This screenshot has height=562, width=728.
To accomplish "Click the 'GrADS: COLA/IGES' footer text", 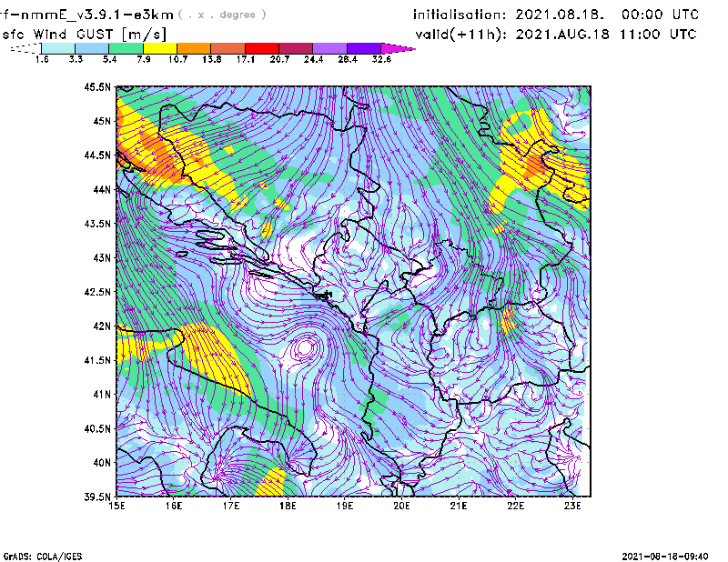I will pyautogui.click(x=43, y=557).
